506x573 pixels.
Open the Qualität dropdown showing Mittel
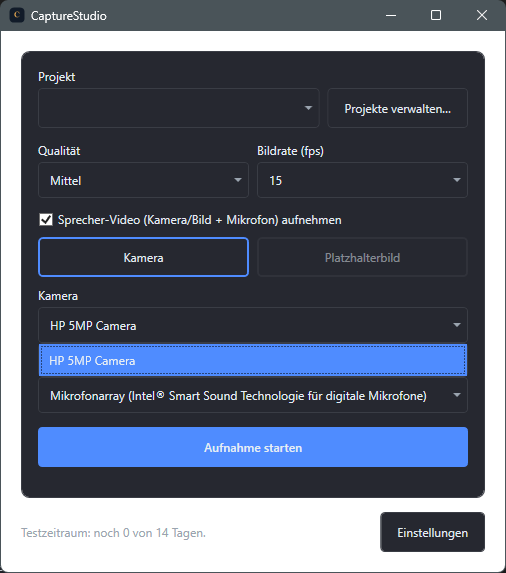pyautogui.click(x=143, y=180)
